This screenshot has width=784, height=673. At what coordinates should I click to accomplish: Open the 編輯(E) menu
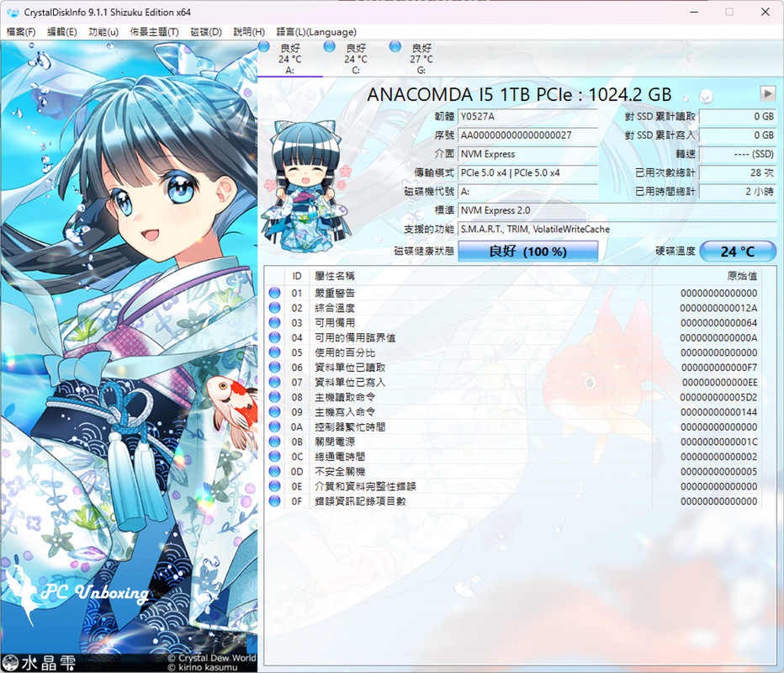pos(62,32)
